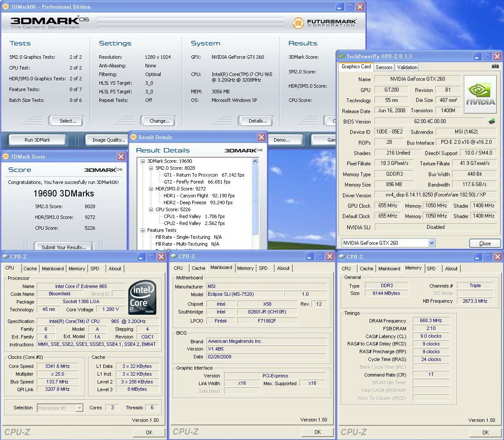504x440 pixels.
Task: Click the NVIDIA logo in GPU-Z
Action: tap(480, 94)
